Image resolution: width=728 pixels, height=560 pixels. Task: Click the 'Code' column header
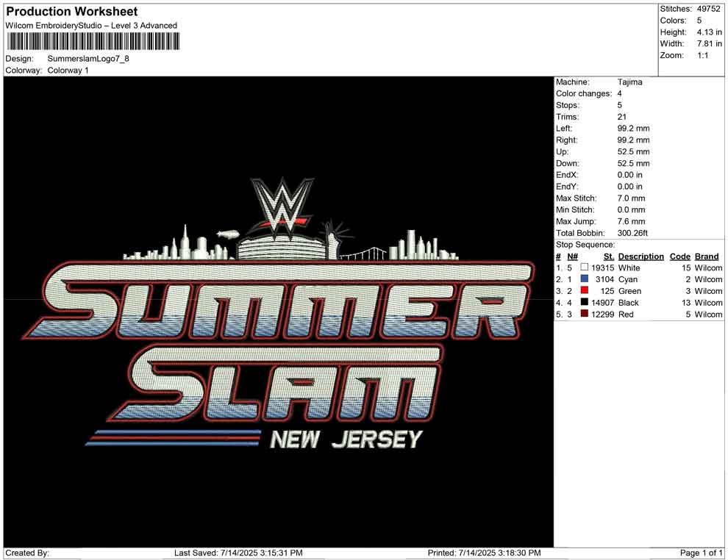coord(679,256)
